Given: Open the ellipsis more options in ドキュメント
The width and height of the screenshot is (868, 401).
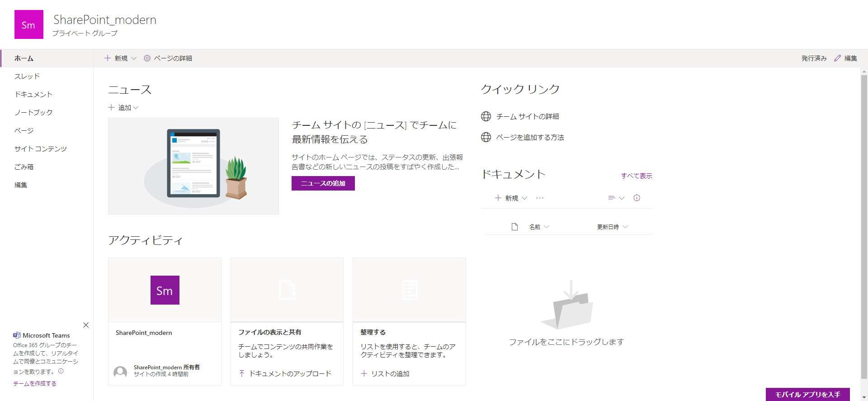Looking at the screenshot, I should coord(540,198).
